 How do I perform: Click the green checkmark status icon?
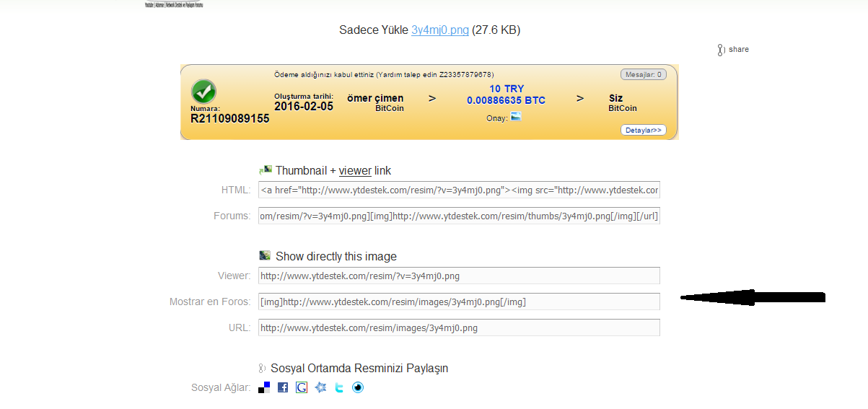point(203,92)
